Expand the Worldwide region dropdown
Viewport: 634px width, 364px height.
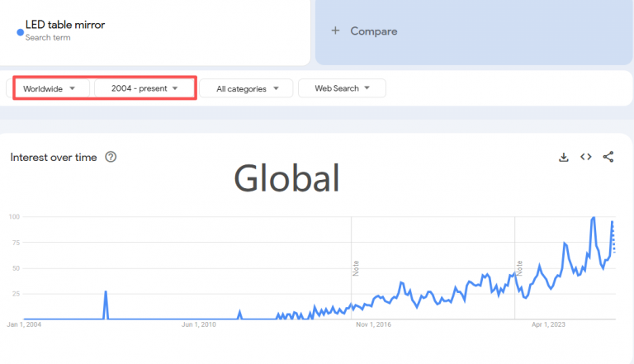click(51, 88)
